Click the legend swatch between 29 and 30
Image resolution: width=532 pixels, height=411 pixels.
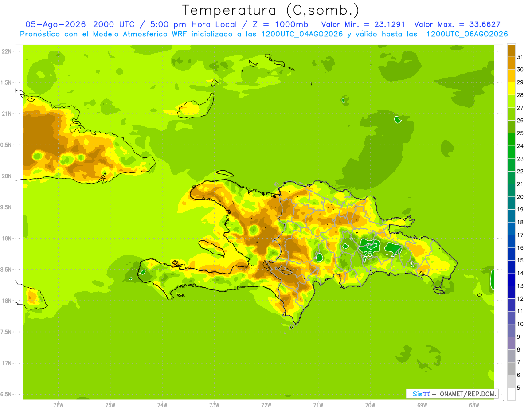coord(511,76)
